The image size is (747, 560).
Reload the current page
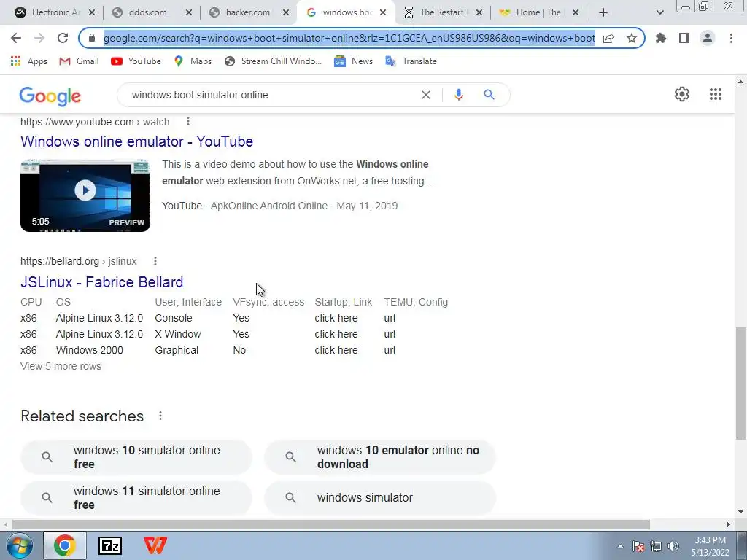point(63,38)
